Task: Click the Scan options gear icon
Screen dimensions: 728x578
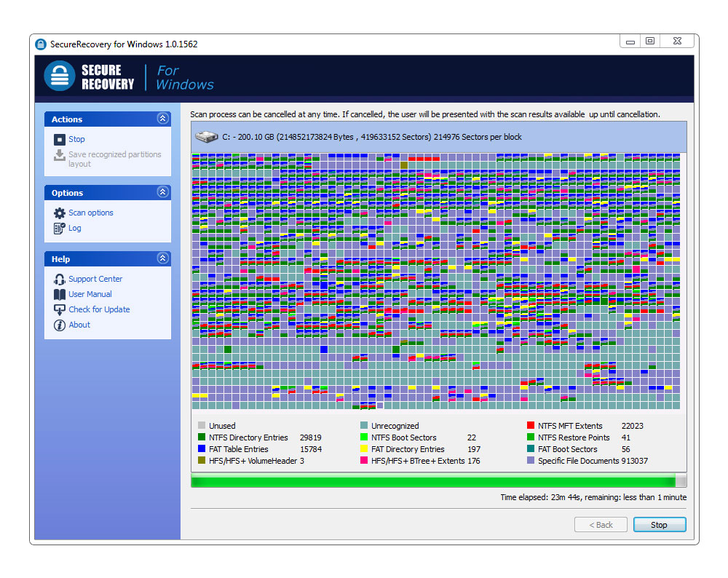Action: click(60, 213)
